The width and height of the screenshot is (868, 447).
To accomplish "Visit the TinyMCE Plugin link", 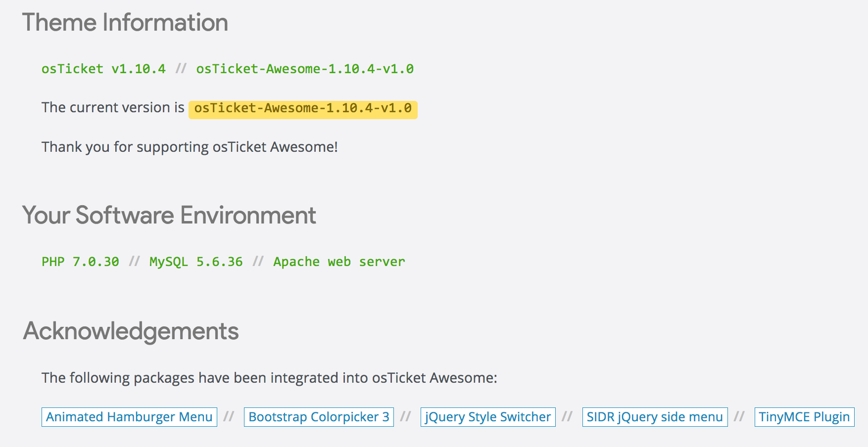I will (804, 417).
